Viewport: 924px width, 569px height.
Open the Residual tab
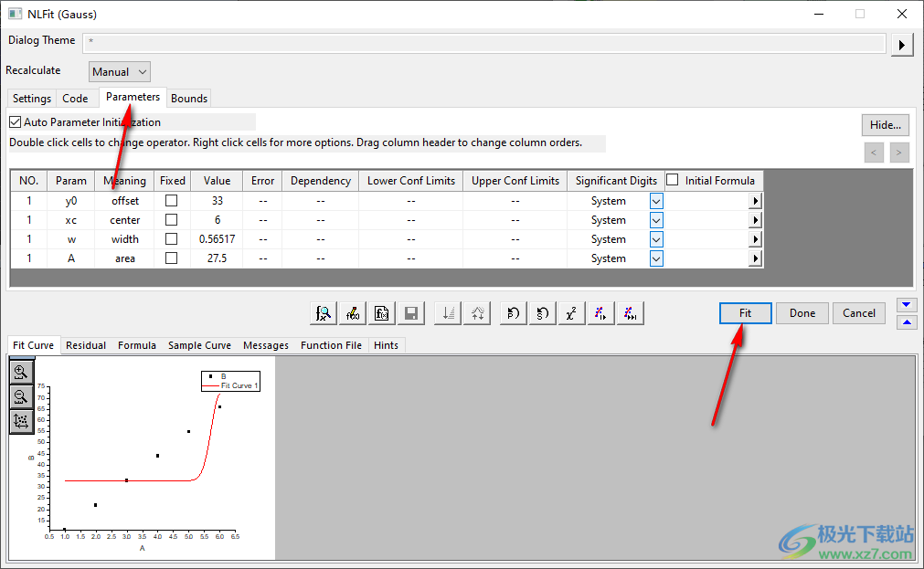86,345
